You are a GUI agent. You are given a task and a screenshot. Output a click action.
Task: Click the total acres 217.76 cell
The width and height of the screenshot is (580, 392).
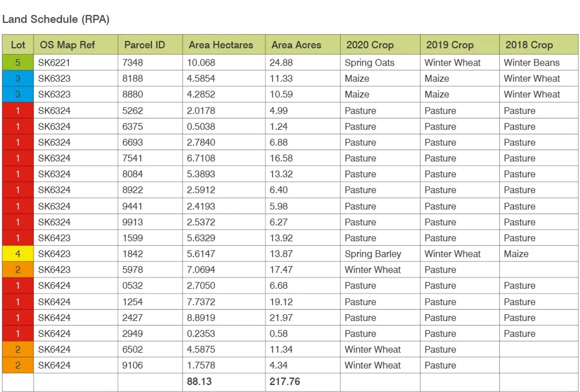(x=303, y=381)
